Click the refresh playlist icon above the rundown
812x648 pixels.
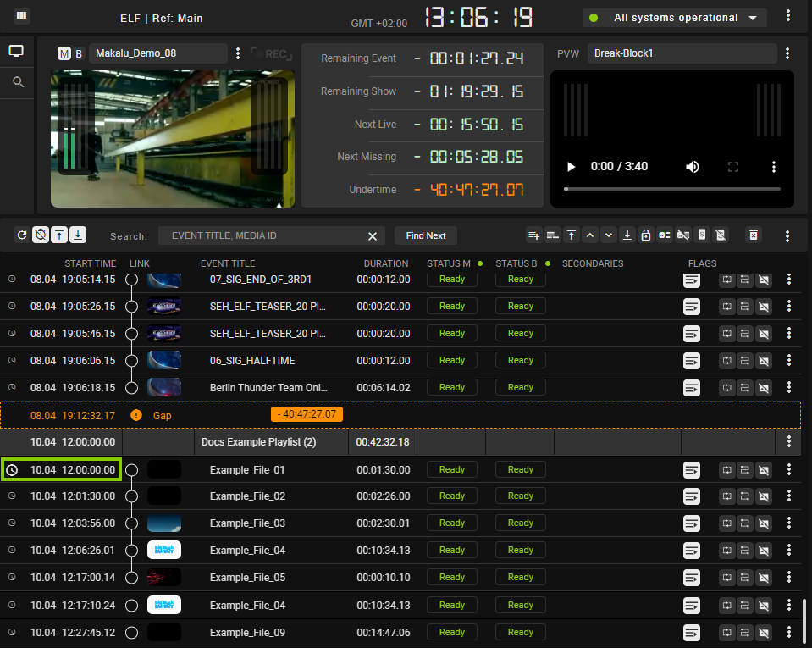(x=24, y=235)
